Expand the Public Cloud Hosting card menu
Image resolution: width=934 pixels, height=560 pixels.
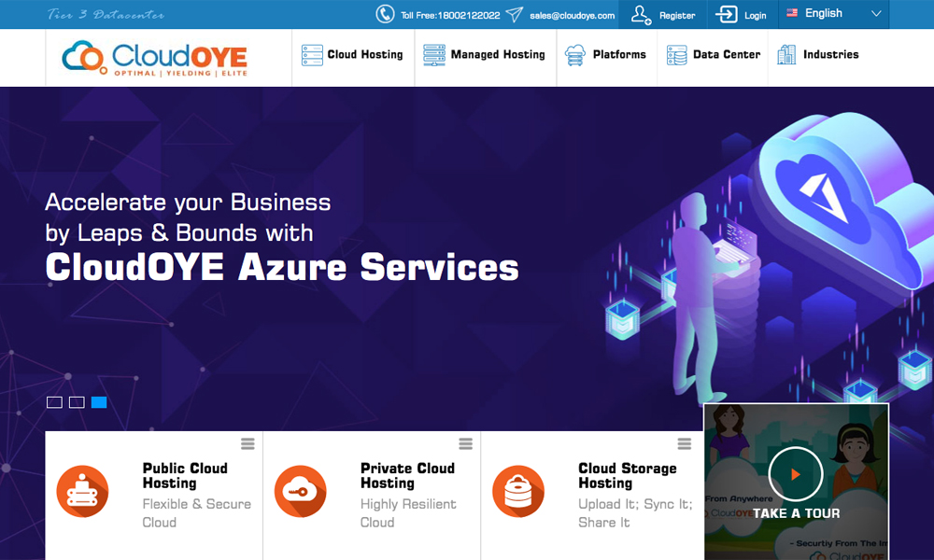click(248, 443)
